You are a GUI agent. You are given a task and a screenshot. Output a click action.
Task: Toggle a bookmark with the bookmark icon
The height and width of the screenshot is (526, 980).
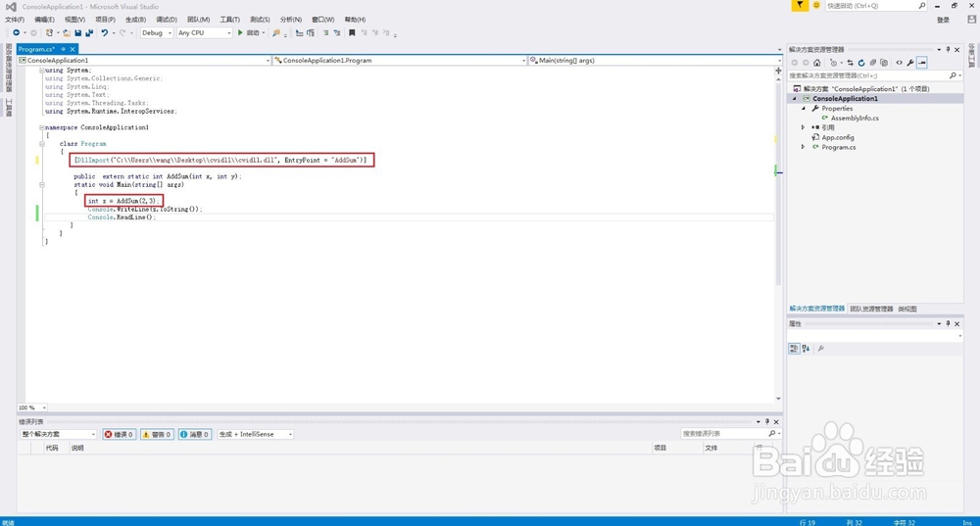coord(352,32)
